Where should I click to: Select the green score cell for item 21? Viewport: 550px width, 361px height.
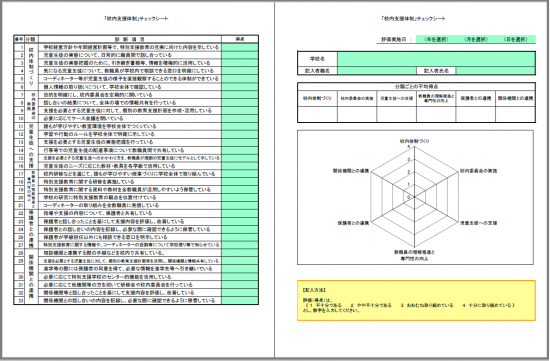click(x=240, y=205)
